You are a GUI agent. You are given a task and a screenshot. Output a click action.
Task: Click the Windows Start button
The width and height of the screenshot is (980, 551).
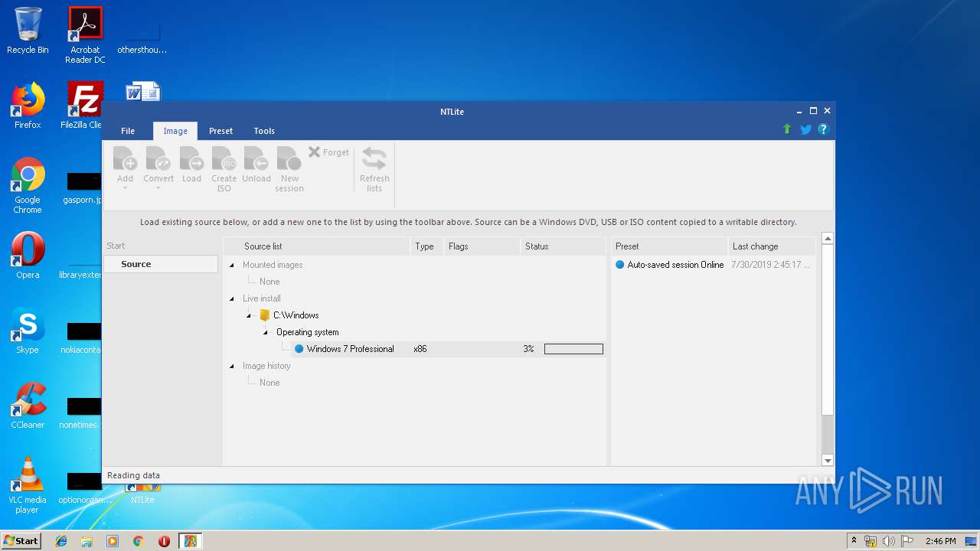[21, 540]
